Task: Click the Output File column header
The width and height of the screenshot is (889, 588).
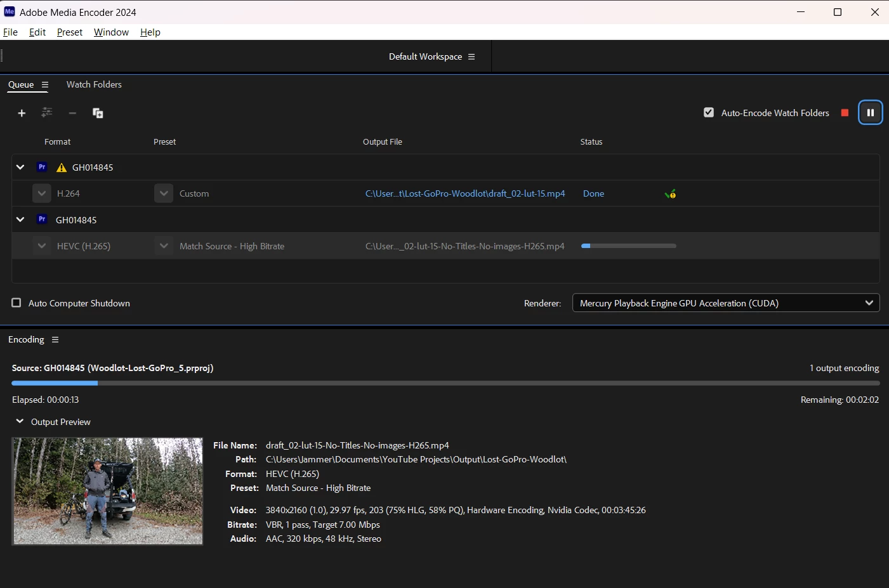Action: pos(382,142)
